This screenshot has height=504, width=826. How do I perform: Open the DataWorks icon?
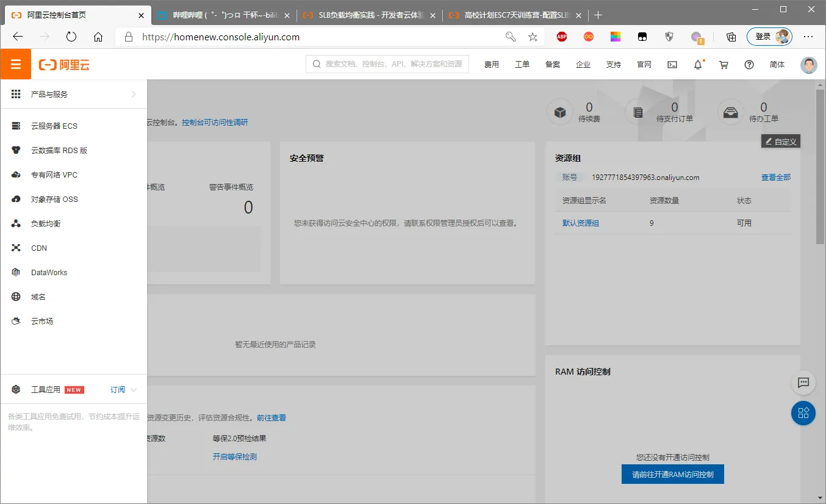coord(16,272)
